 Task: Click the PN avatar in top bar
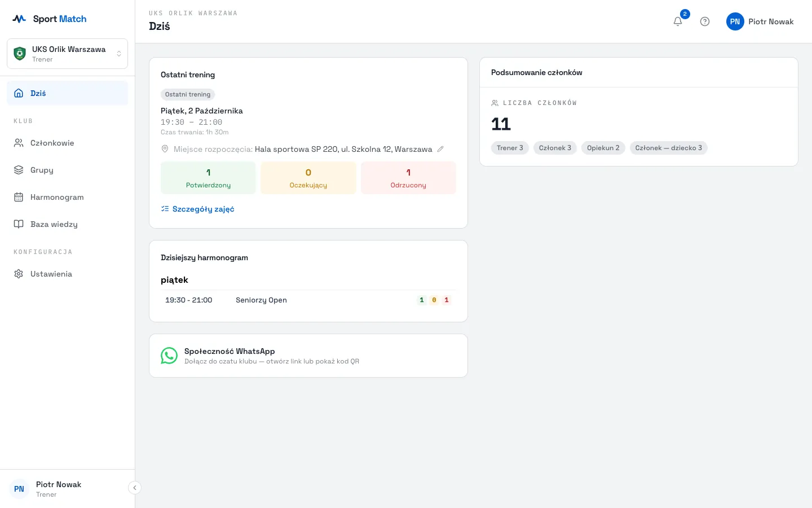click(735, 21)
